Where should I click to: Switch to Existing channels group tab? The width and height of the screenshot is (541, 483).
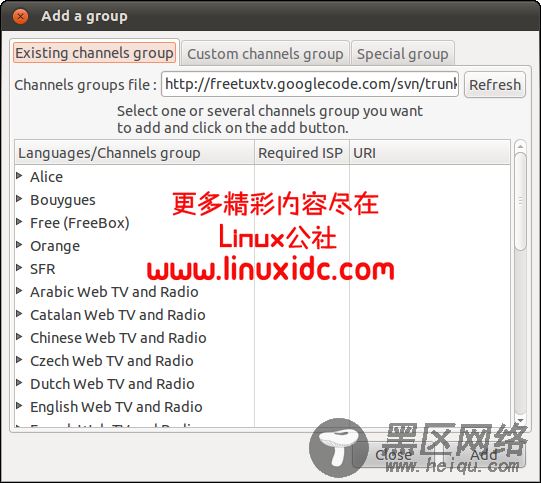coord(95,53)
